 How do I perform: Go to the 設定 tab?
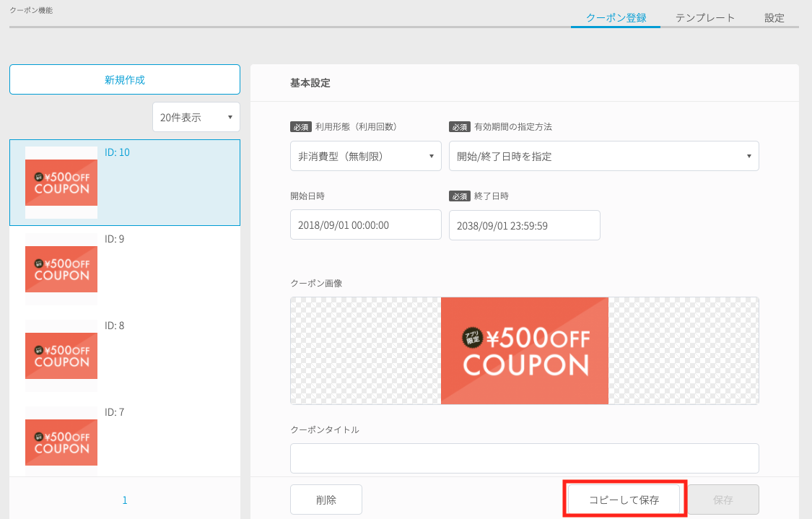click(x=774, y=18)
